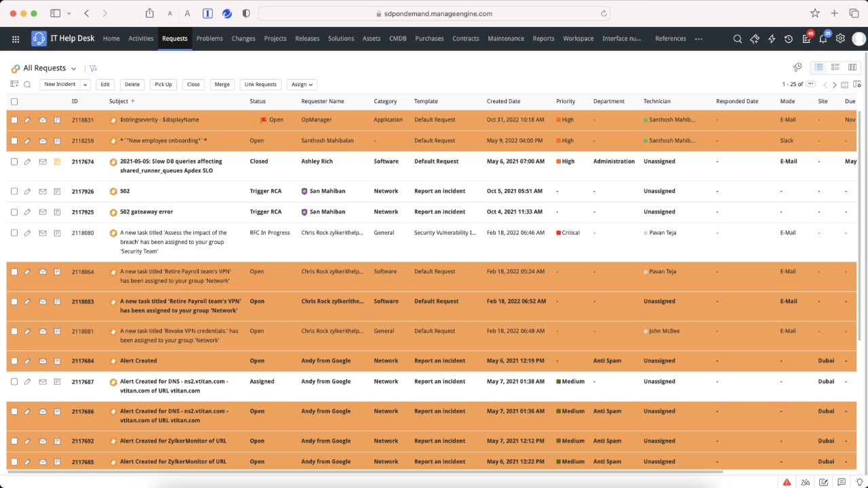This screenshot has width=868, height=488.
Task: Select checkbox for request 2118831
Action: 14,120
